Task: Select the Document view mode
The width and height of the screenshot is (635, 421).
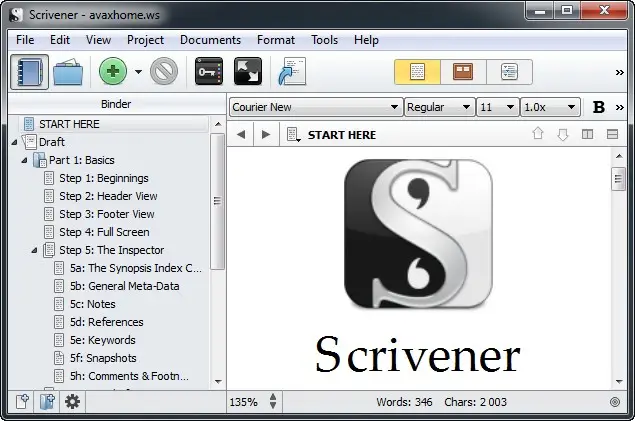Action: pos(417,72)
